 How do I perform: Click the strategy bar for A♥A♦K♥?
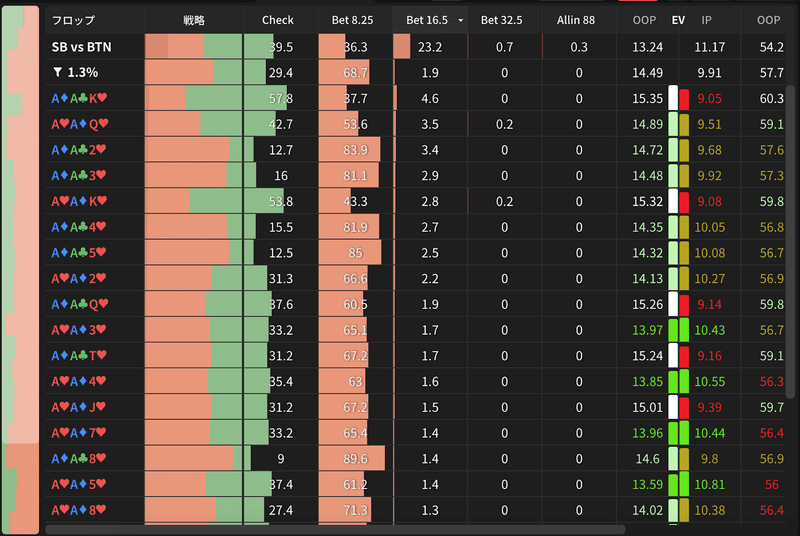coord(194,201)
